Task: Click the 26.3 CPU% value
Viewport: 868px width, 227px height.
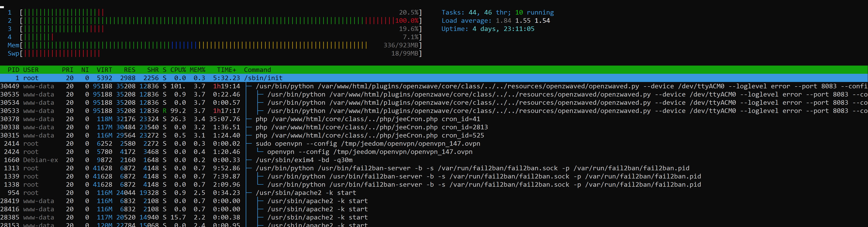Action: click(x=178, y=119)
